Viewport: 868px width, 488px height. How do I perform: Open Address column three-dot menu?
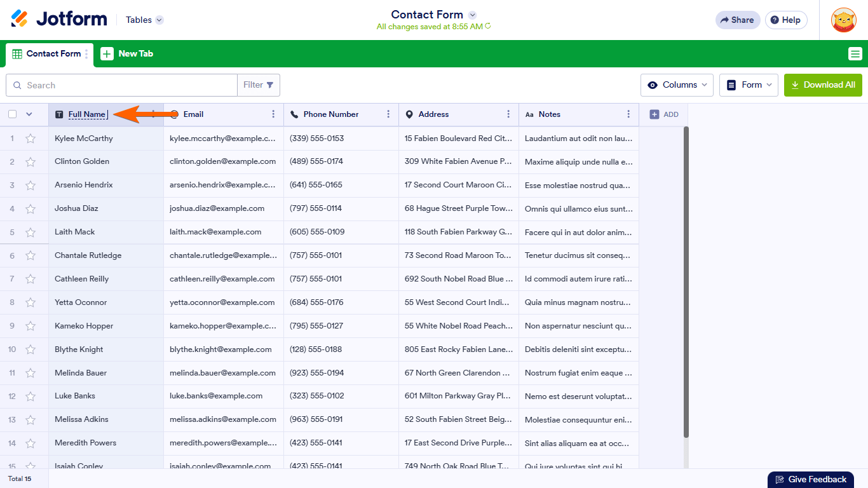pos(508,114)
